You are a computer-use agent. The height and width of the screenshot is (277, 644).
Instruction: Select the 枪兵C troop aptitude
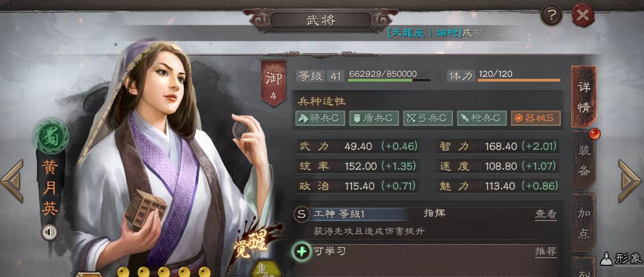point(482,118)
